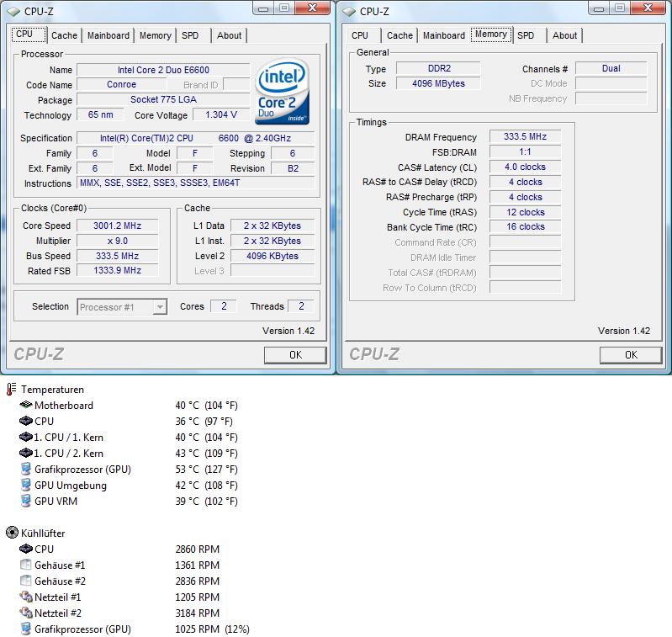The width and height of the screenshot is (672, 637).
Task: Click the GPU Umgebung icon
Action: [x=26, y=485]
